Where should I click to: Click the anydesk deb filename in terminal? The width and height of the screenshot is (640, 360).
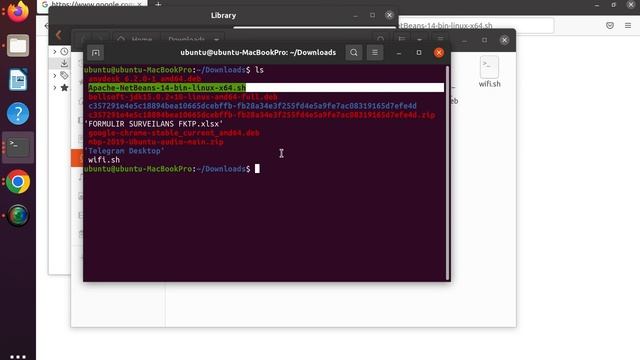click(145, 79)
